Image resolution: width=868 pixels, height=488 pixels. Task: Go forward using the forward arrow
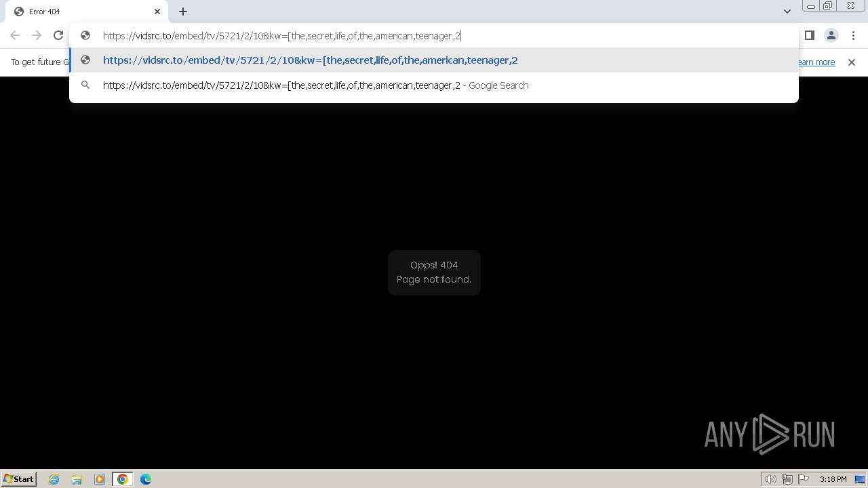[37, 35]
